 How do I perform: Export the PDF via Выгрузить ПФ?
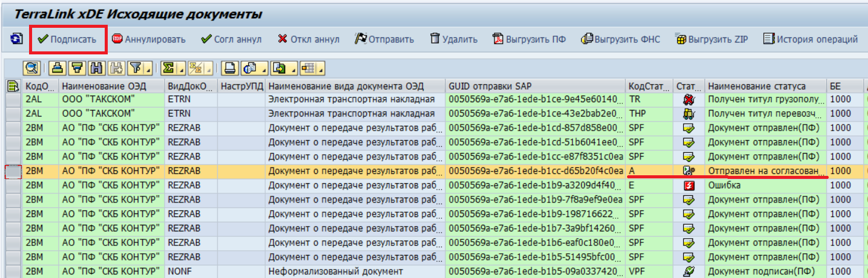[x=529, y=40]
